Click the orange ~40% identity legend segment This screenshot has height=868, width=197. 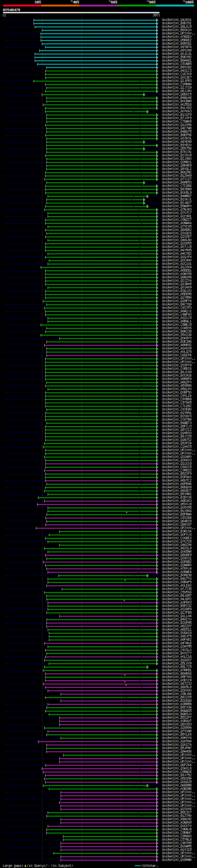[x=60, y=6]
